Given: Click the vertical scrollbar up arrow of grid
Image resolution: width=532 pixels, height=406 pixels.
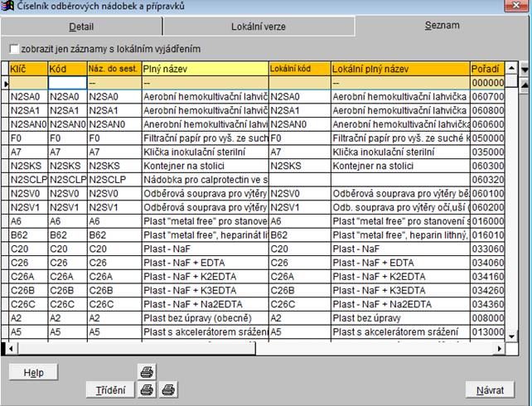Looking at the screenshot, I should pos(512,69).
